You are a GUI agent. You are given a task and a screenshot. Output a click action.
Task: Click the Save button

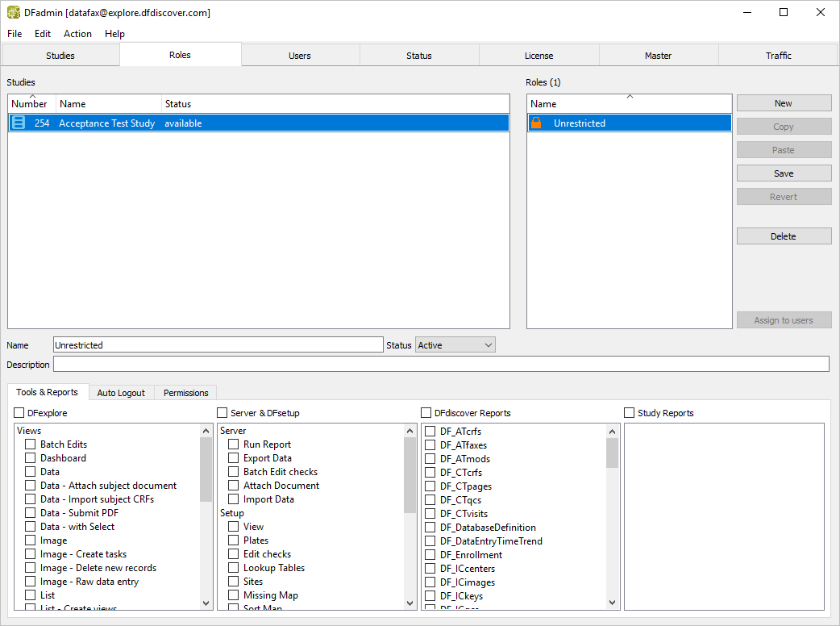click(784, 173)
